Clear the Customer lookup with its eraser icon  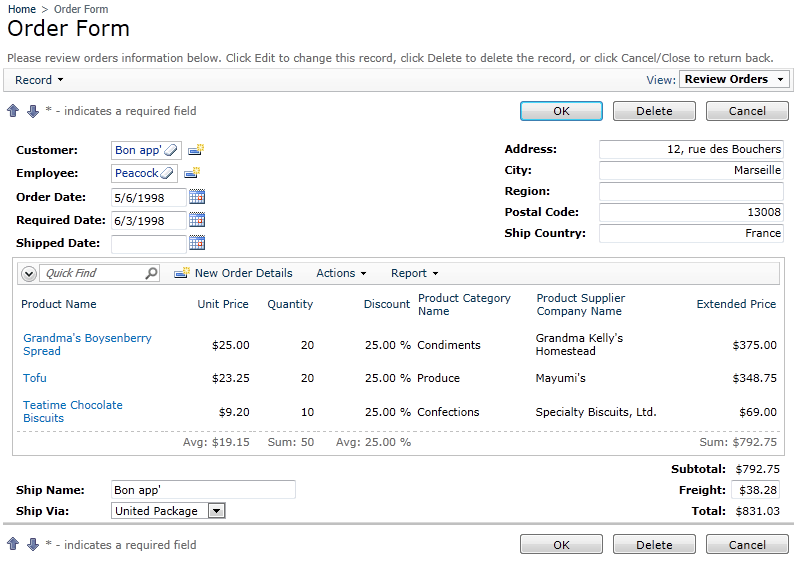[170, 150]
